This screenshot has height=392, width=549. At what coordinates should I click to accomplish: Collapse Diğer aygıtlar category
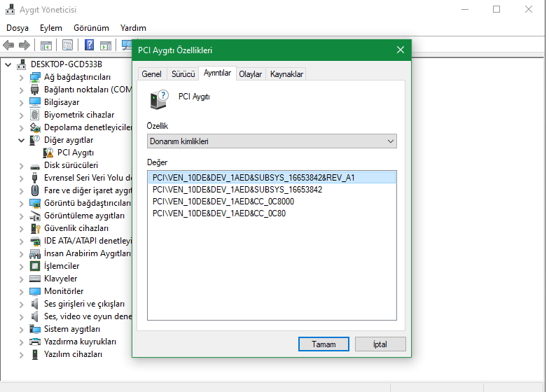pos(21,140)
